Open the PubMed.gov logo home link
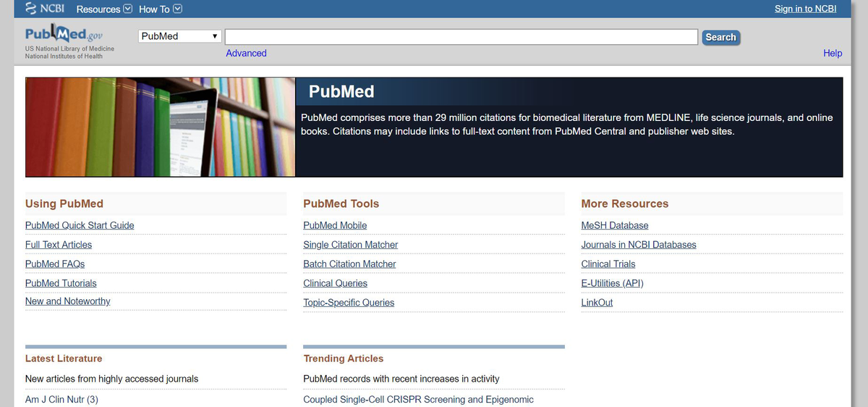The width and height of the screenshot is (868, 407). tap(64, 34)
